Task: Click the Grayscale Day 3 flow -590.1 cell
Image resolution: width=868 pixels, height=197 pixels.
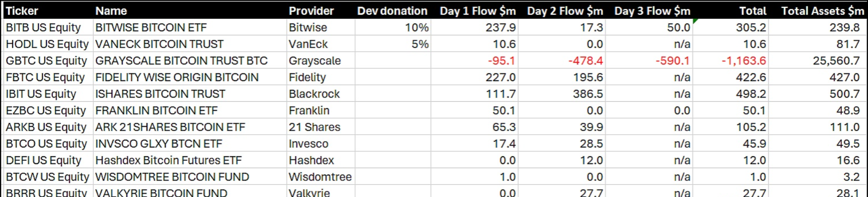Action: tap(672, 60)
